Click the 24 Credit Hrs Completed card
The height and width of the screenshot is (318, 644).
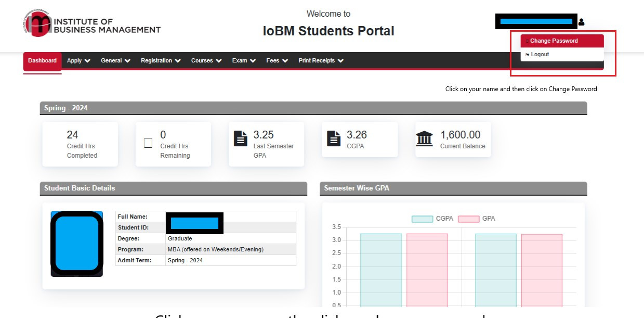(x=80, y=144)
